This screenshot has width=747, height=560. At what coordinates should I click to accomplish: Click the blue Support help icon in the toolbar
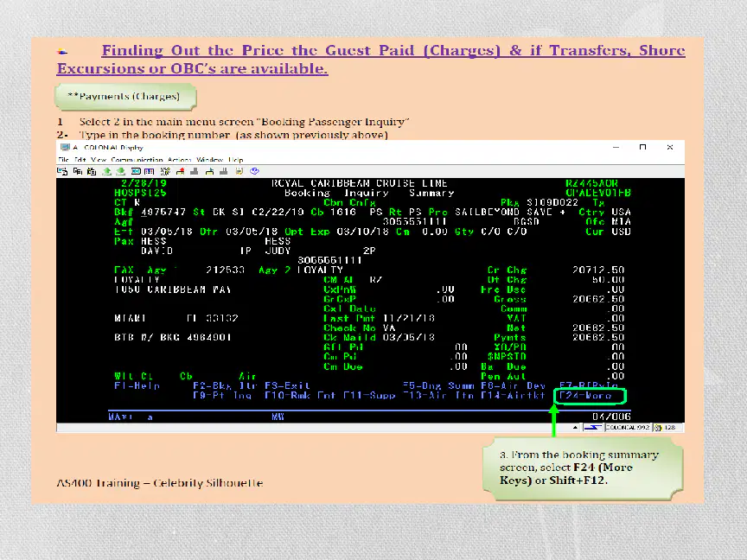tap(254, 171)
